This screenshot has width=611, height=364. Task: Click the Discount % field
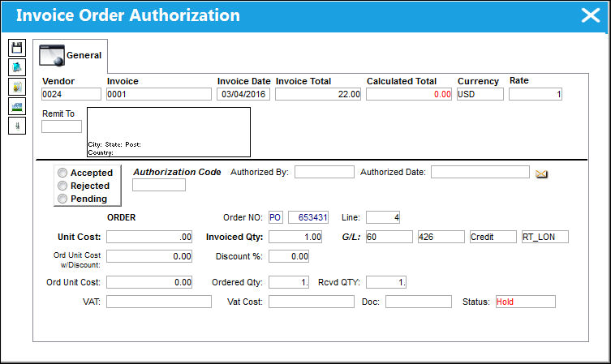(289, 256)
